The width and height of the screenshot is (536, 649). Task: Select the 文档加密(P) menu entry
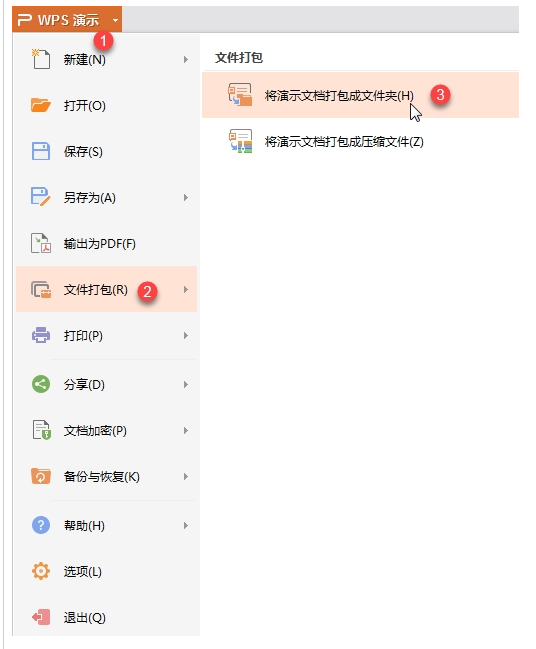pos(106,430)
